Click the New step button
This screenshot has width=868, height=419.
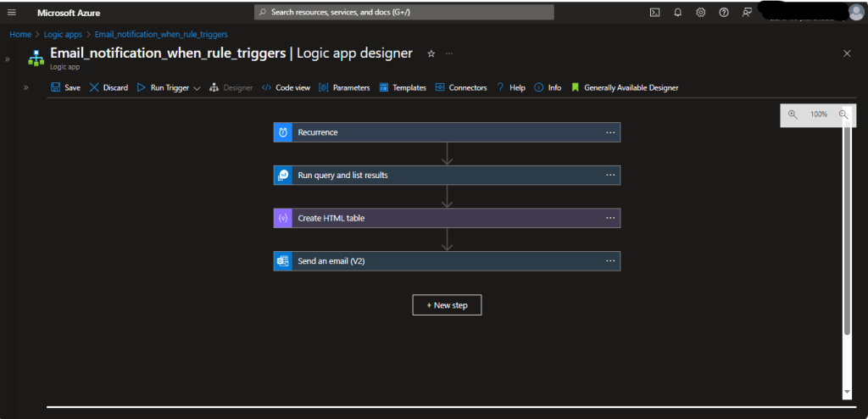tap(447, 305)
